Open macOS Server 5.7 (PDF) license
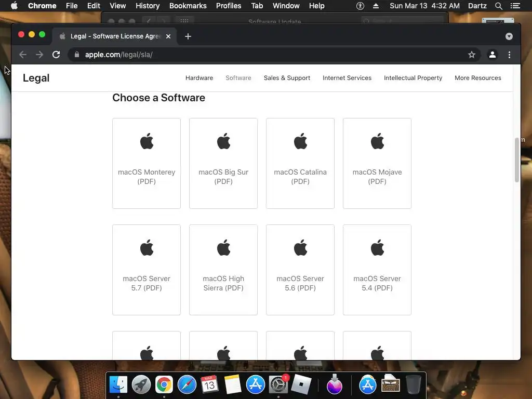The height and width of the screenshot is (399, 532). (147, 270)
